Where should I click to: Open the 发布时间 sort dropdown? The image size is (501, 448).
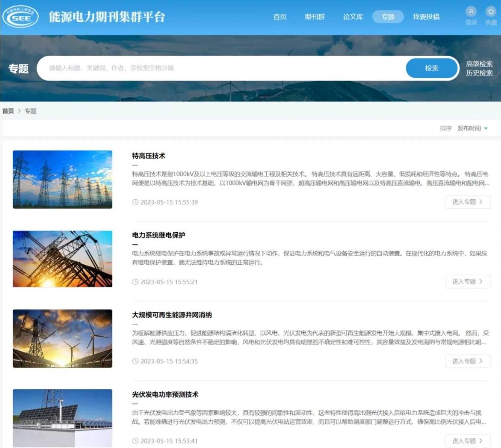coord(469,128)
